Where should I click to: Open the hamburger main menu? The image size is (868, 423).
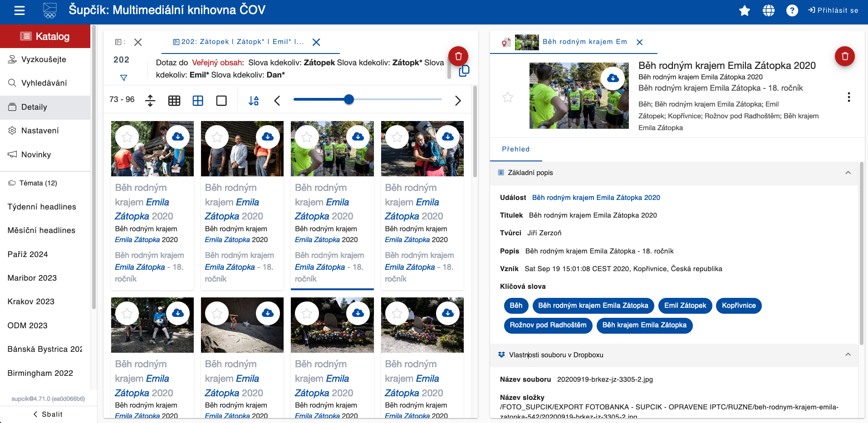click(x=20, y=10)
